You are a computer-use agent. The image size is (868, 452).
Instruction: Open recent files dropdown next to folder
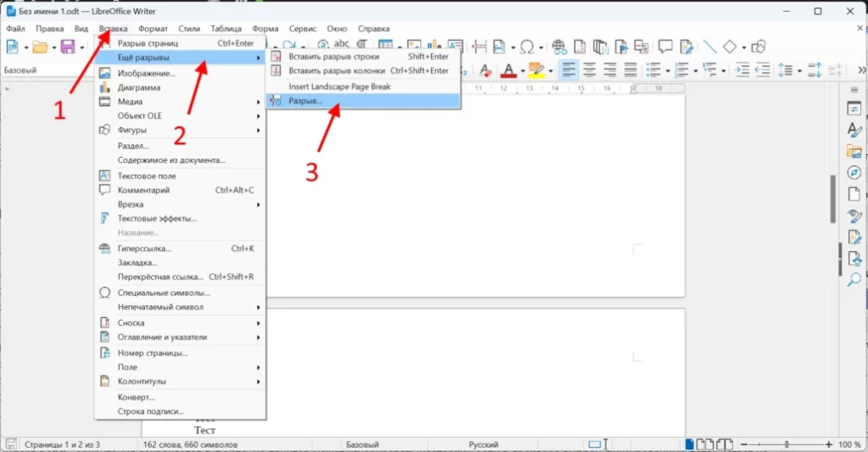click(x=53, y=47)
